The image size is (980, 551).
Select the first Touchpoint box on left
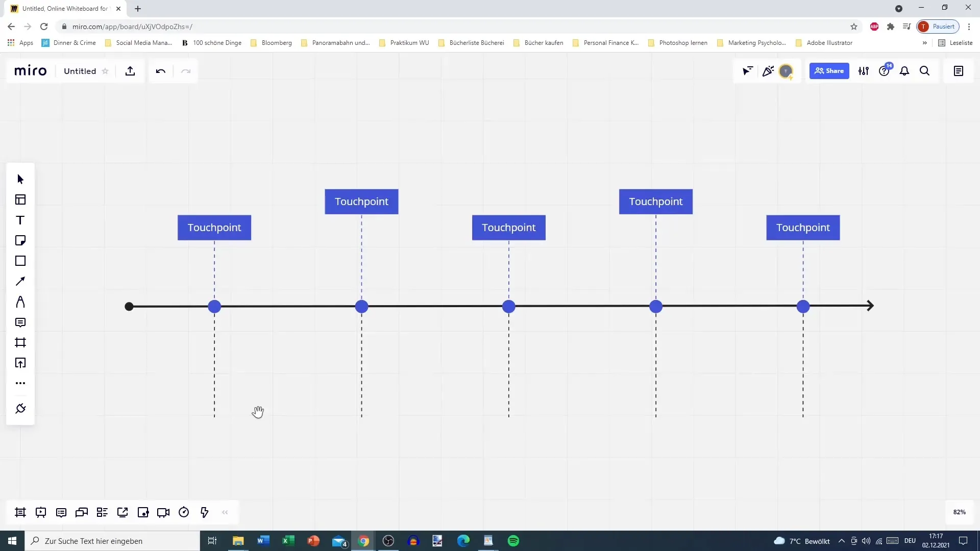[x=214, y=228]
